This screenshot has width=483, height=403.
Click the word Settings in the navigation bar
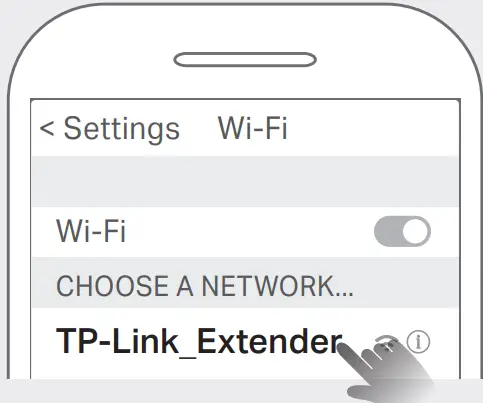pos(122,129)
